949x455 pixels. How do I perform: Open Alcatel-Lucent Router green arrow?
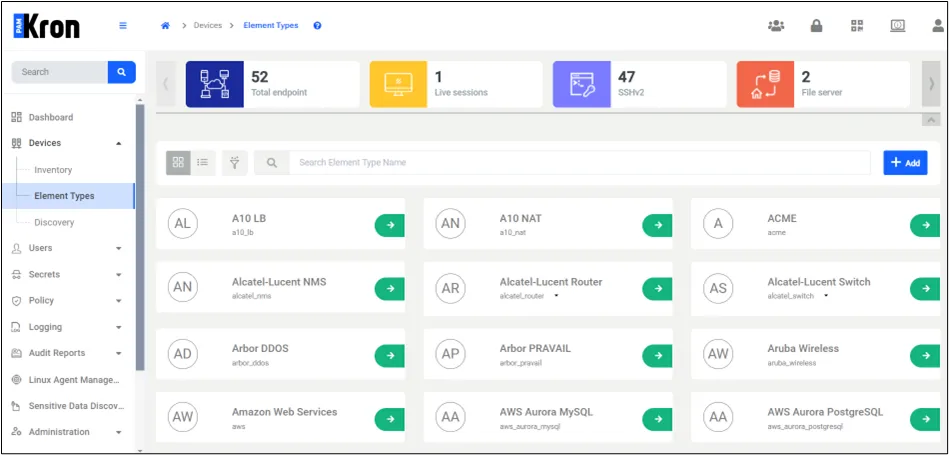click(657, 289)
